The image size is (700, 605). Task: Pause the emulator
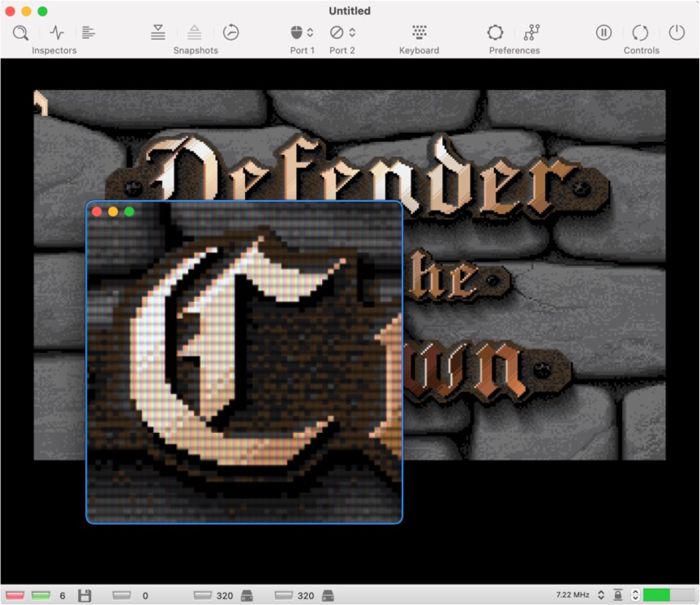[x=603, y=32]
